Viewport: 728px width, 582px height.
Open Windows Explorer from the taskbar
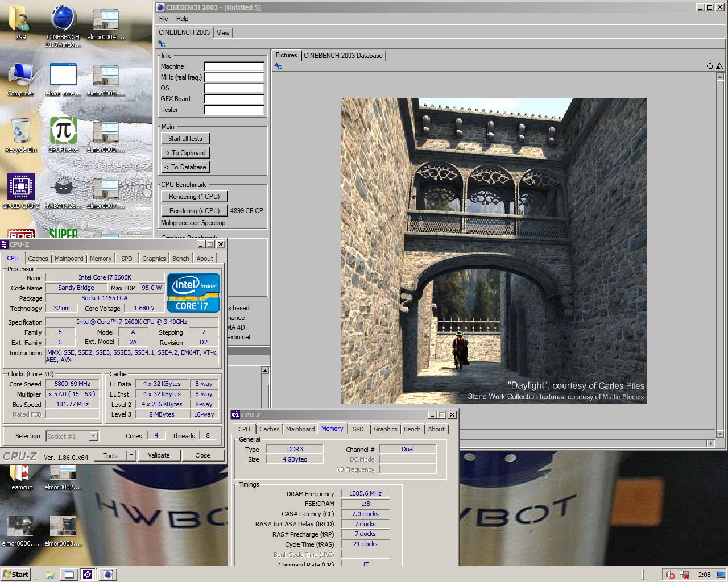[50, 575]
